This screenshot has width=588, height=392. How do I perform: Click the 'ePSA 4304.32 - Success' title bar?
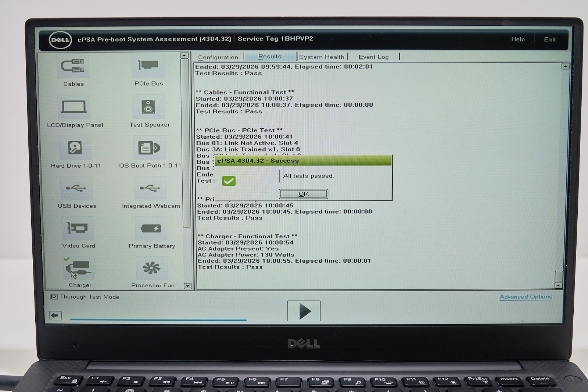(x=304, y=161)
